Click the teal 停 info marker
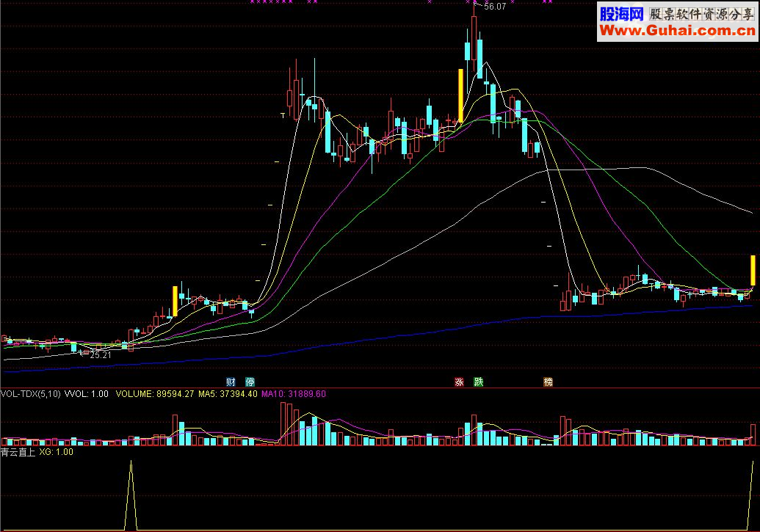Screen dimensions: 760x532 pos(250,382)
